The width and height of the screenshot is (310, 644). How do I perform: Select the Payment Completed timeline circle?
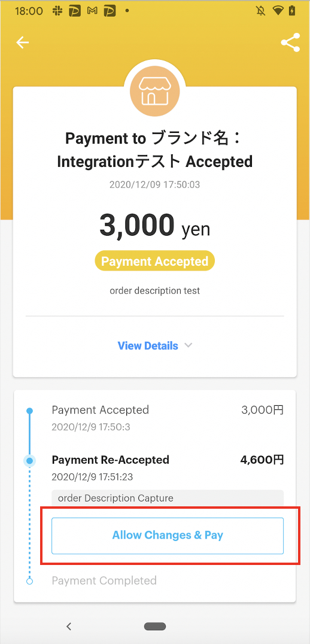(x=29, y=581)
